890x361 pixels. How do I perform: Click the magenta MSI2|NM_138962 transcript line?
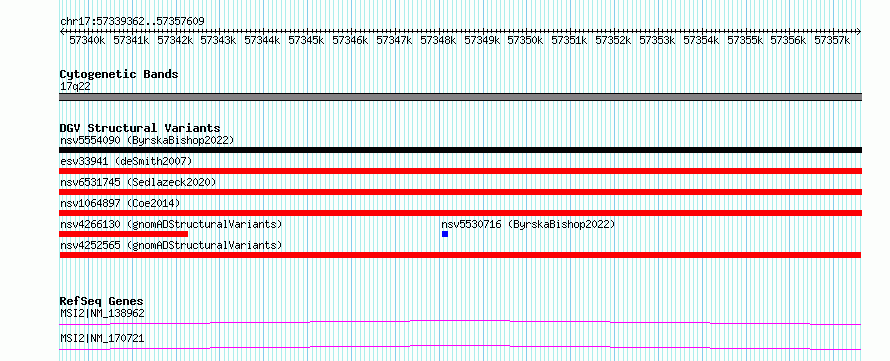tap(460, 322)
